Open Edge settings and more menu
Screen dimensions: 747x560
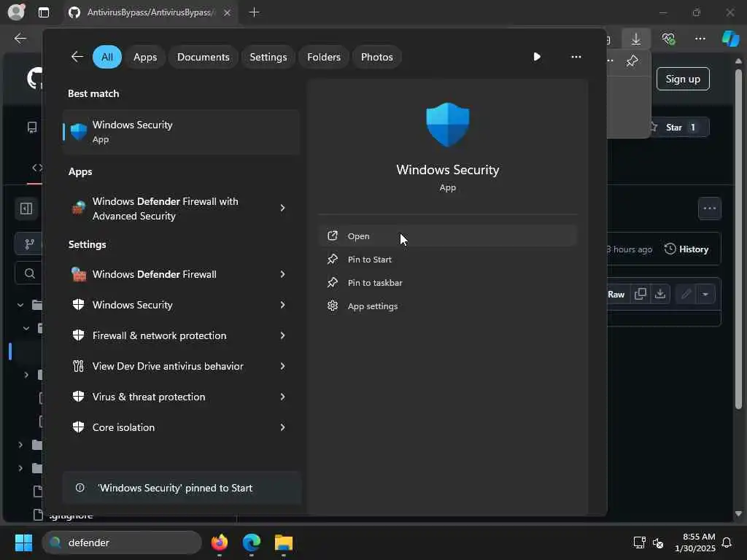pos(700,39)
